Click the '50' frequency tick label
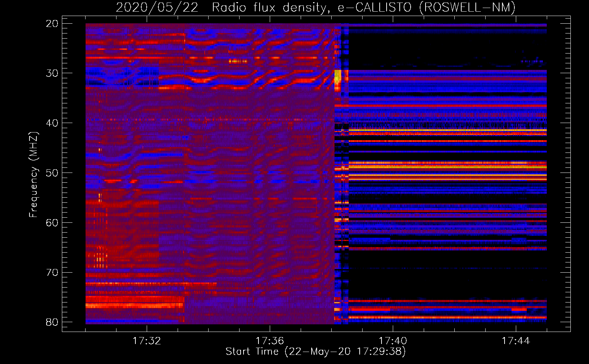589x364 pixels. pyautogui.click(x=52, y=173)
